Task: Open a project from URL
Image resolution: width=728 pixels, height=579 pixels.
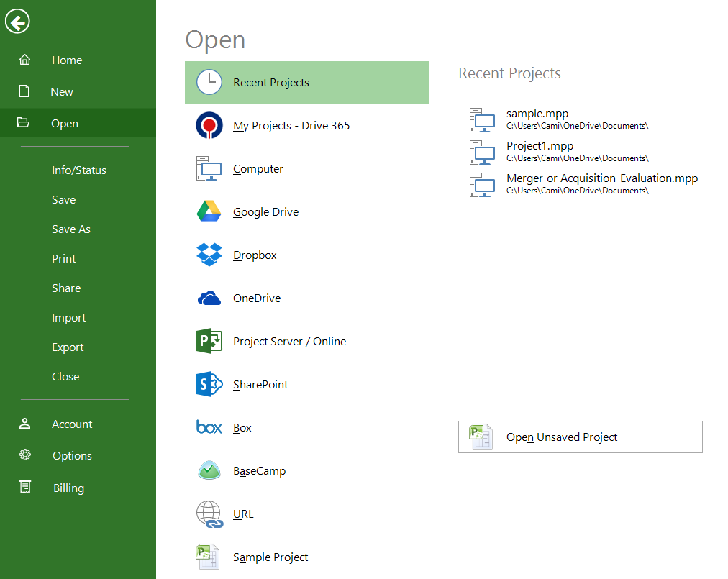Action: click(x=243, y=514)
